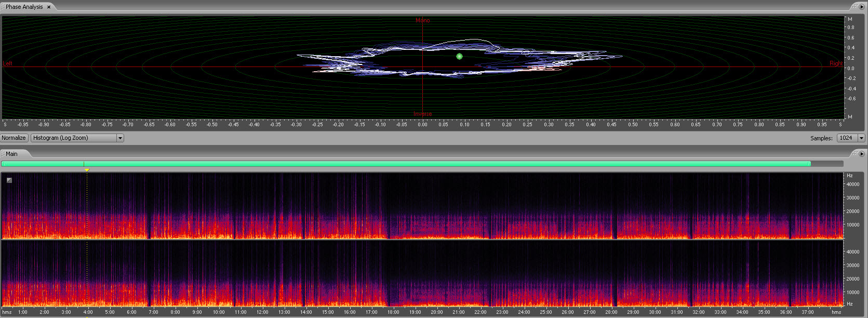Select the Main panel tab

[x=11, y=154]
